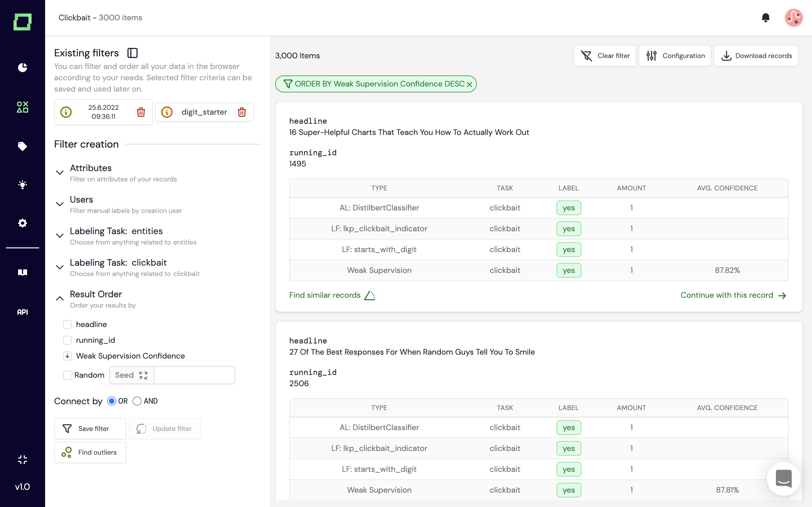Select the AND connect radio button

coord(137,401)
